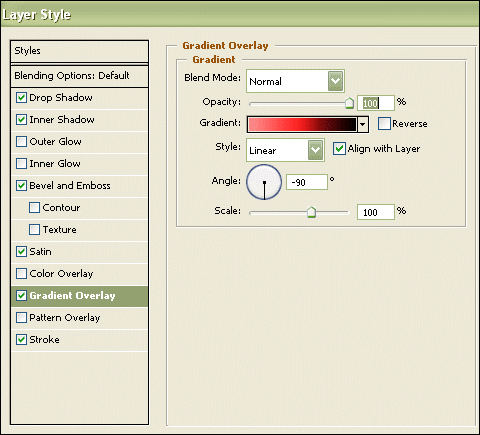
Task: Click the Angle value field
Action: pos(307,182)
